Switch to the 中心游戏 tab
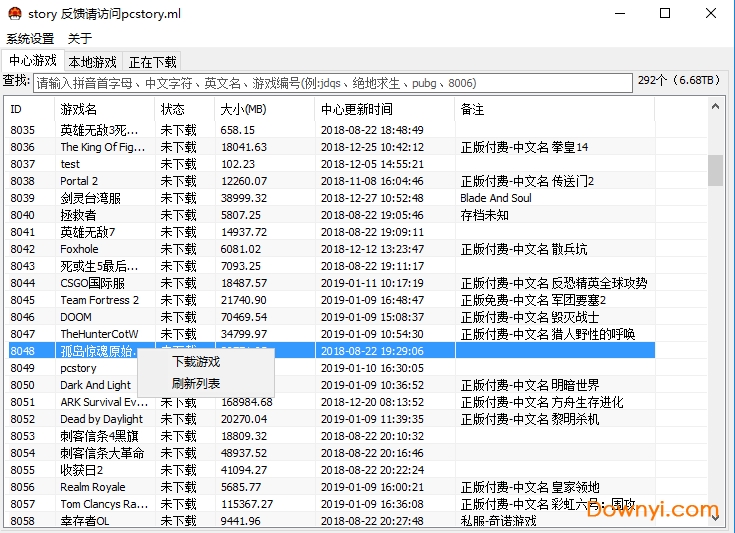Viewport: 735px width, 533px height. click(x=33, y=60)
